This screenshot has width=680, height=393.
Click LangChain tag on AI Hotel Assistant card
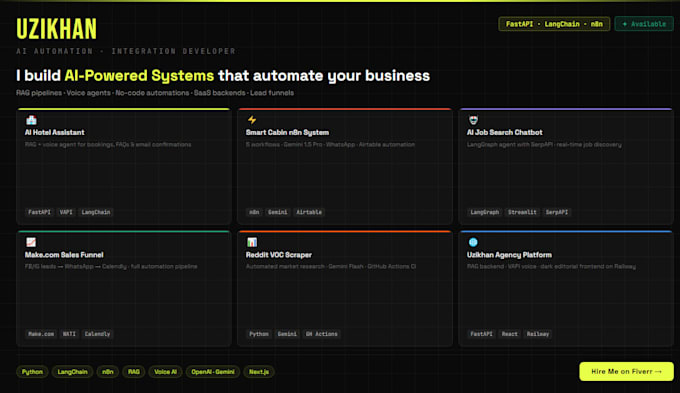[96, 212]
